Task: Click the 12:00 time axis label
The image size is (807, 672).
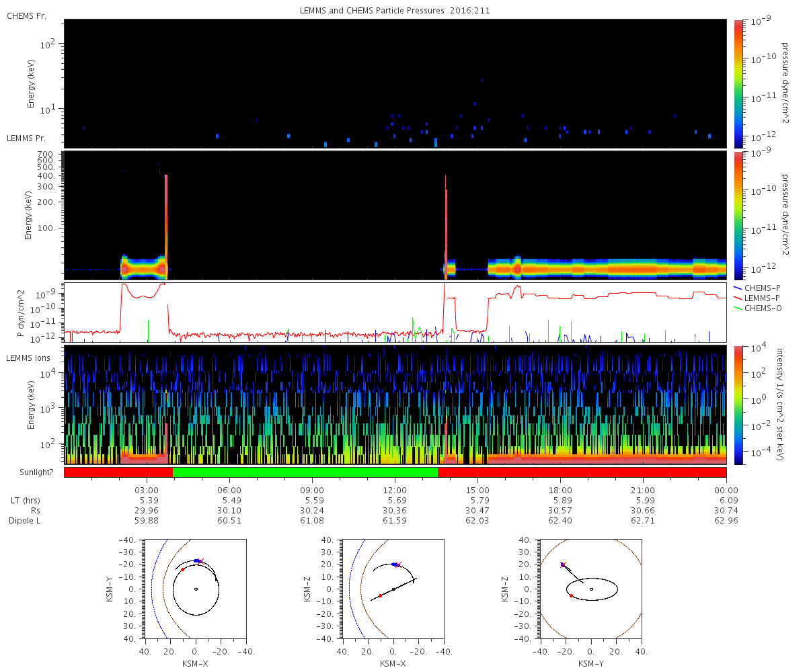Action: click(x=395, y=491)
